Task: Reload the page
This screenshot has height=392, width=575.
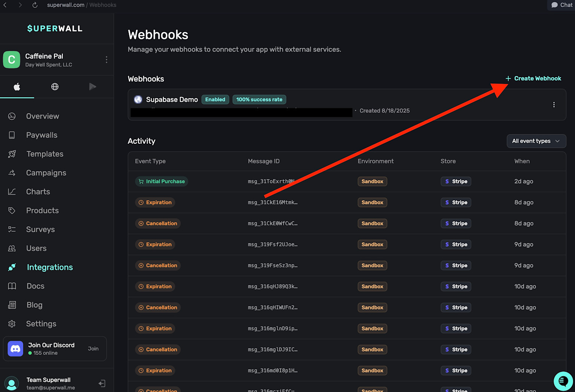Action: [x=35, y=5]
